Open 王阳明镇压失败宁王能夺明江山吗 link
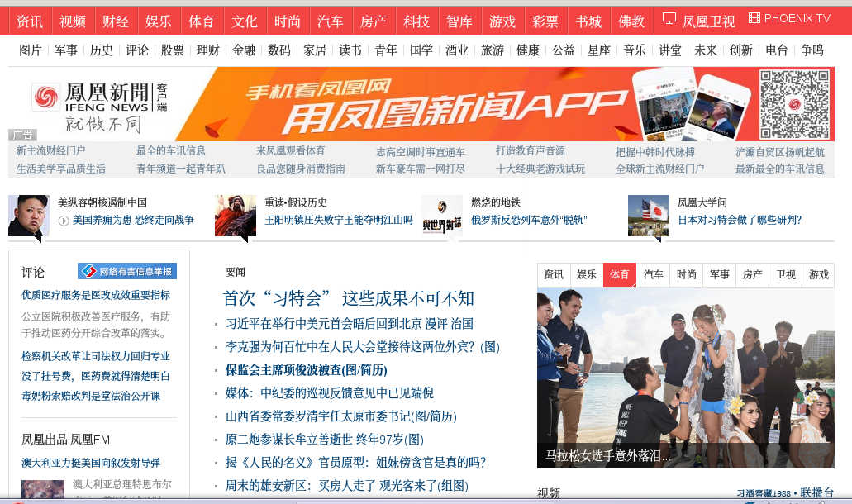Viewport: 852px width, 504px height. coord(339,220)
